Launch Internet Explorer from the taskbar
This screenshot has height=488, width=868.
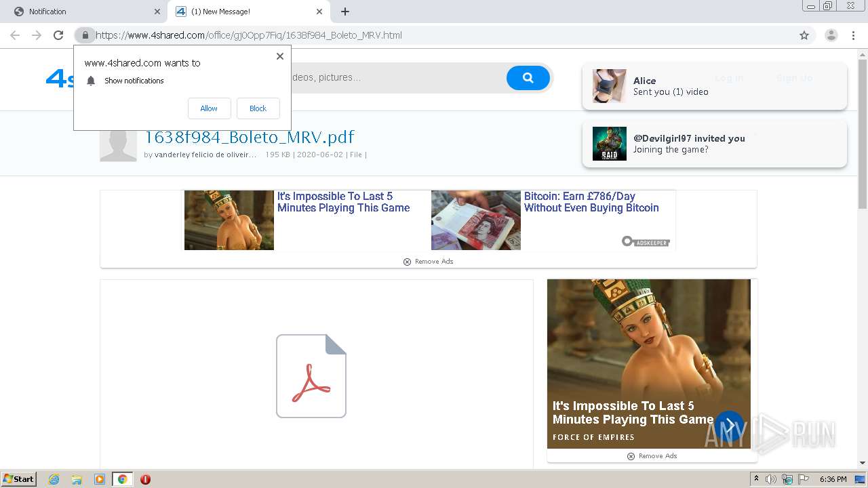click(x=54, y=479)
